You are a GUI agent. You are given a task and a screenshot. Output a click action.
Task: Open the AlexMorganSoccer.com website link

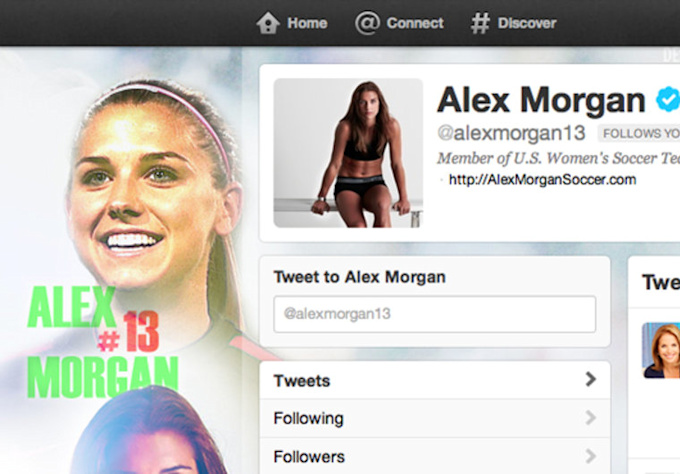tap(542, 180)
